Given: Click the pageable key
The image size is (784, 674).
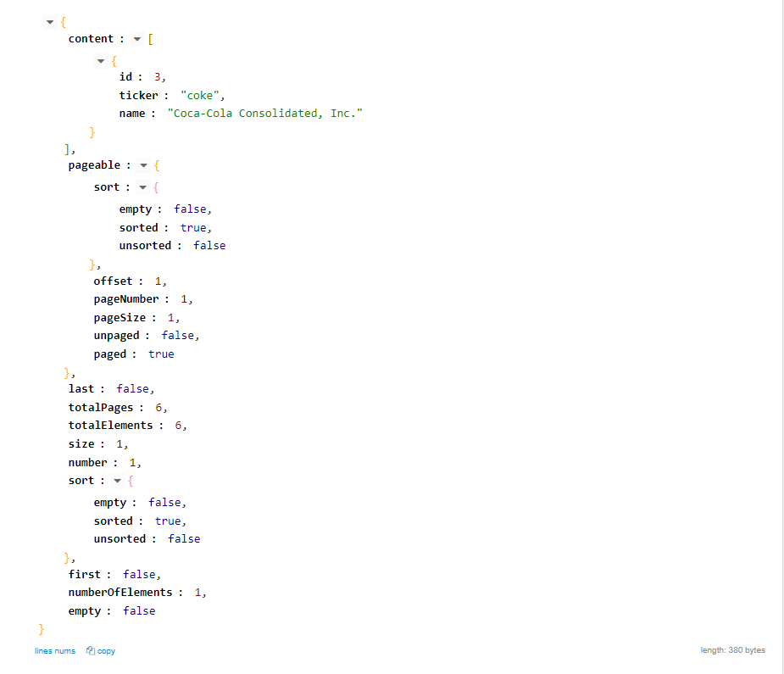Looking at the screenshot, I should (x=94, y=165).
